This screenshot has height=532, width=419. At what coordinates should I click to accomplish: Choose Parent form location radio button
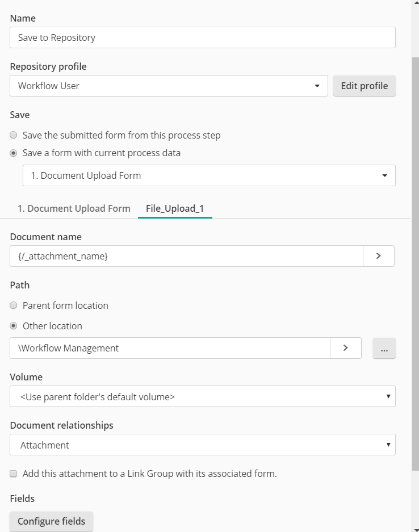(x=13, y=305)
